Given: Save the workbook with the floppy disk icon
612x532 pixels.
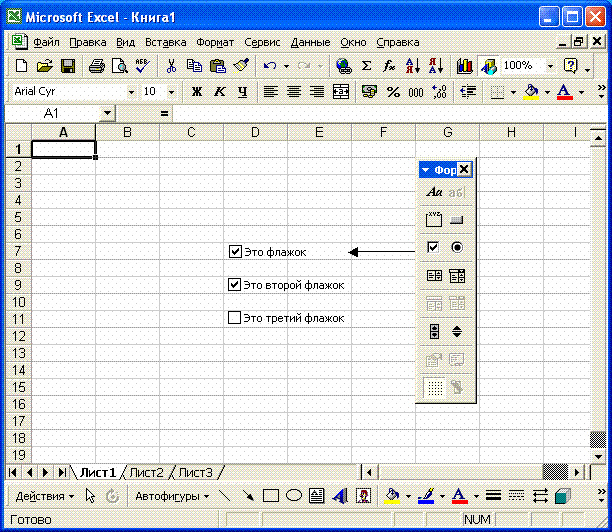Looking at the screenshot, I should [68, 66].
